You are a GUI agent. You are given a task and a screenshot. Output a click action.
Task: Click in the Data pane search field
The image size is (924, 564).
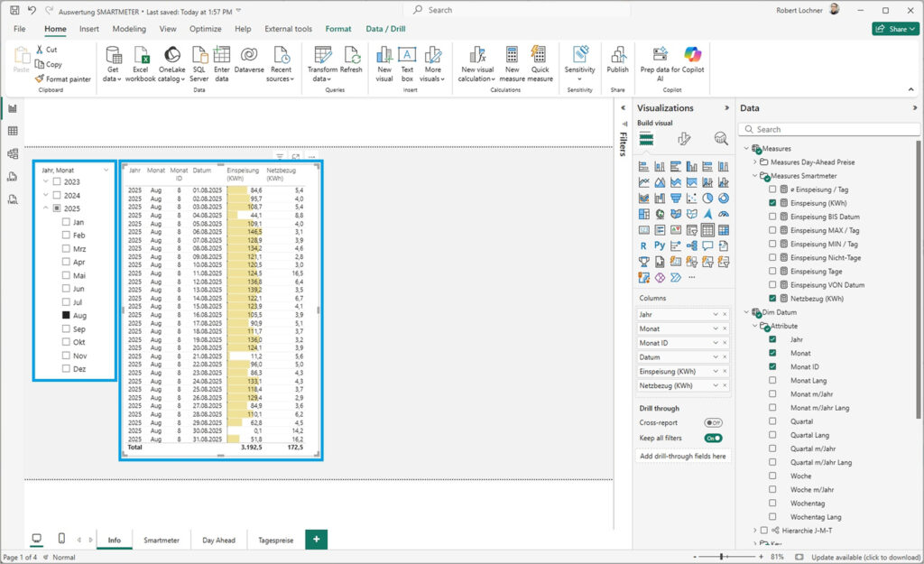coord(829,129)
